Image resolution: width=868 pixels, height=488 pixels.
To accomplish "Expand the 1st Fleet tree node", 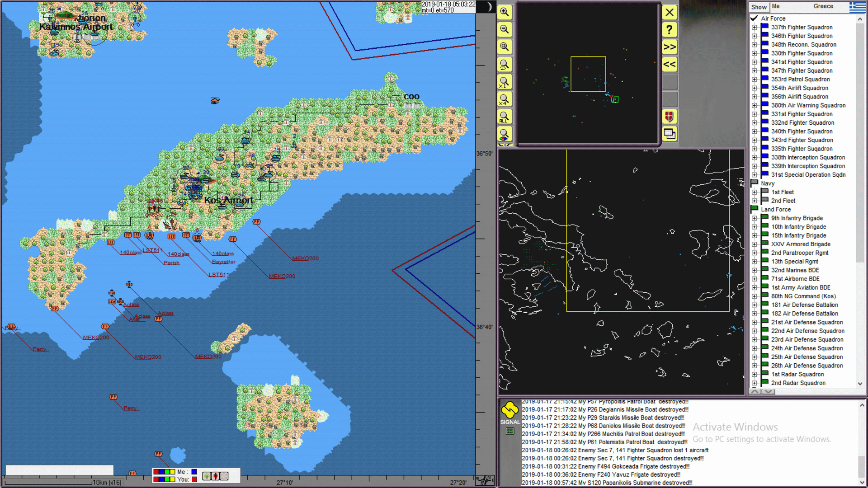I will [754, 192].
